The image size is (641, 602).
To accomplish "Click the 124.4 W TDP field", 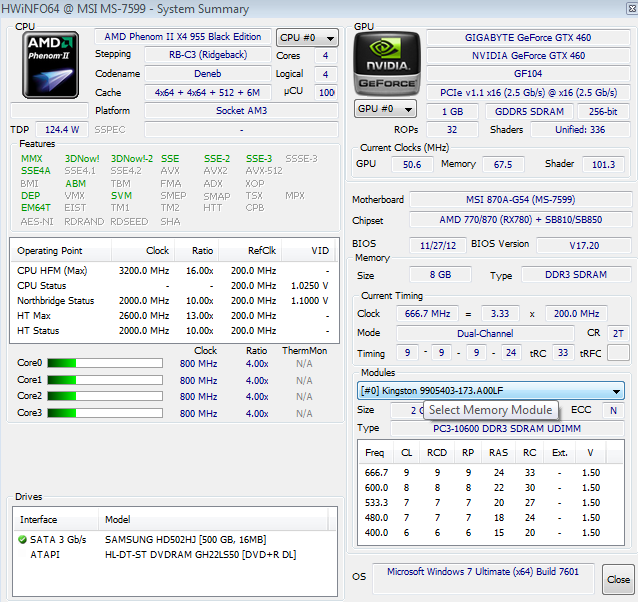I will coord(62,130).
